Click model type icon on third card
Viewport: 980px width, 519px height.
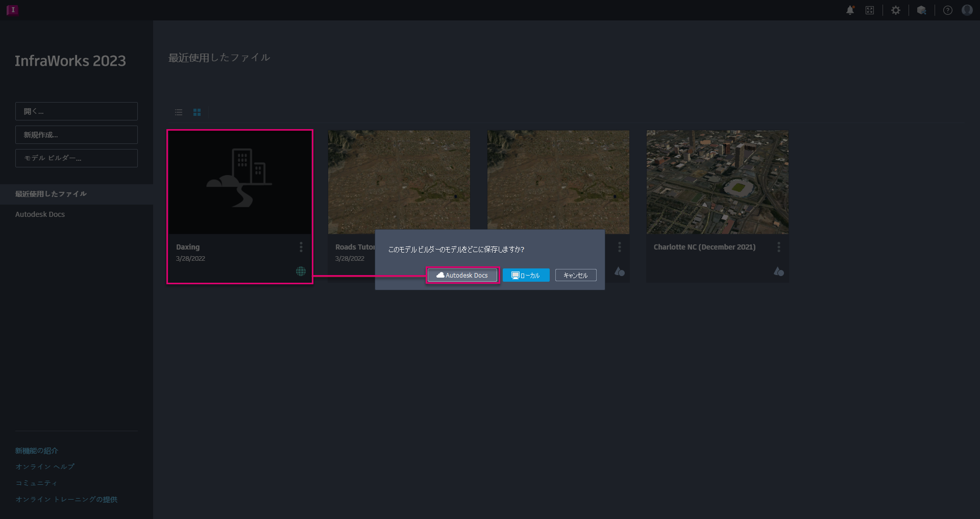coord(619,271)
